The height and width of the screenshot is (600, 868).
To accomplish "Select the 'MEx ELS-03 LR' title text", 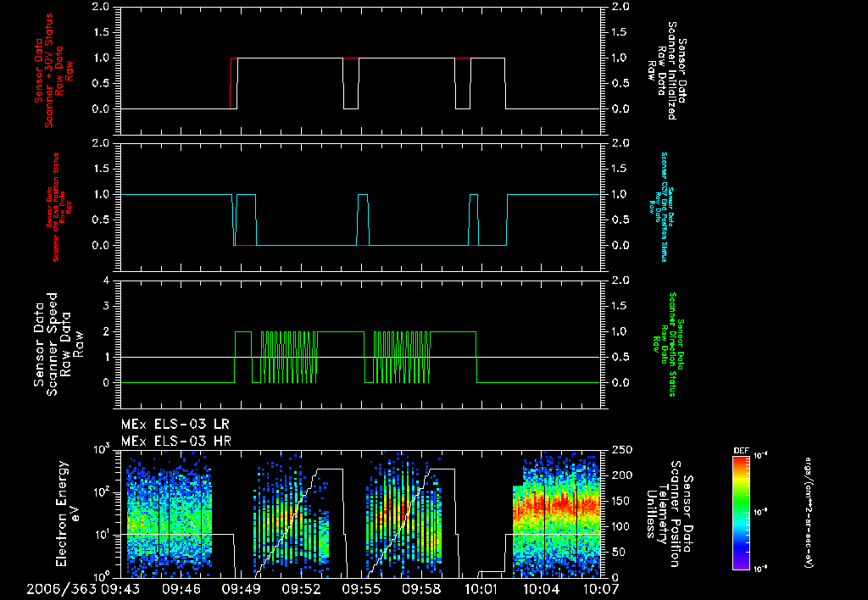I will coord(175,425).
